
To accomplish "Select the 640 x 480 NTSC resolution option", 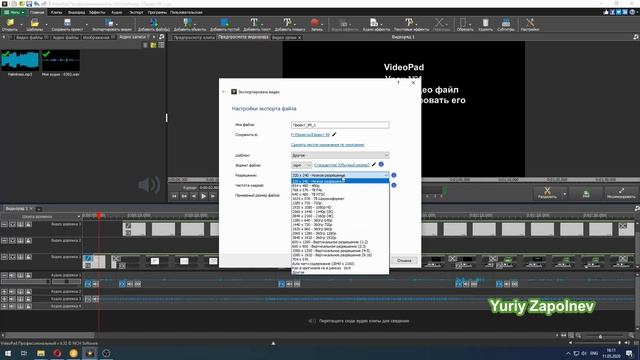I will pyautogui.click(x=340, y=194).
